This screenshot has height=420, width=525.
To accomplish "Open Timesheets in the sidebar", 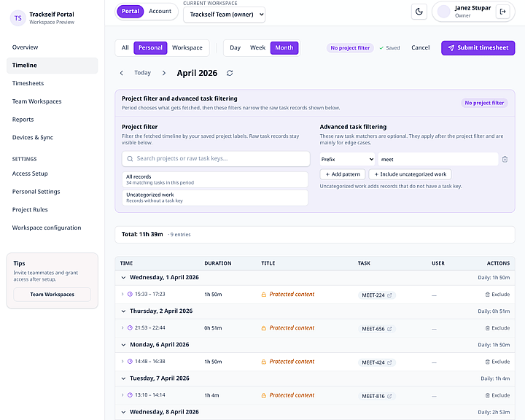I will click(52, 83).
